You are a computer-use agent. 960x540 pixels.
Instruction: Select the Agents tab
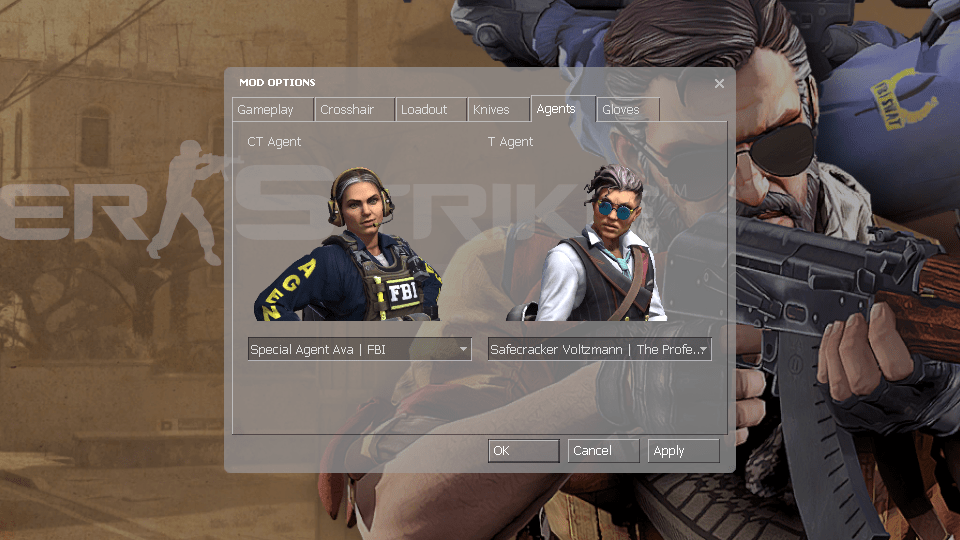point(556,108)
